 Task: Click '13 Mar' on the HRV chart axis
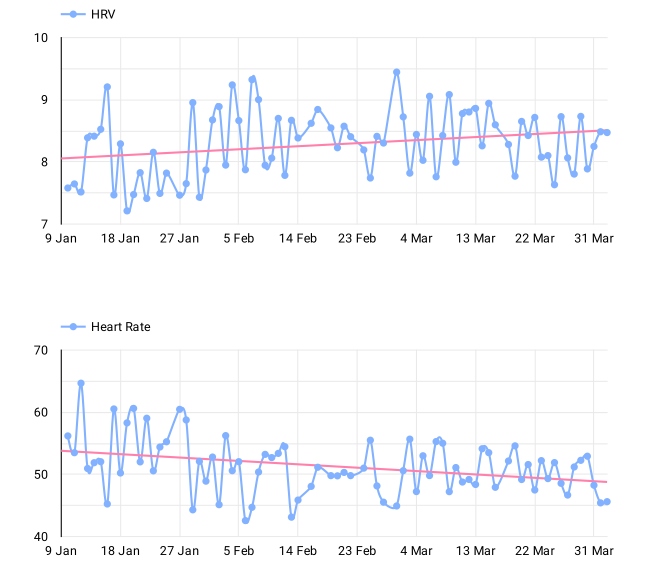pos(475,238)
